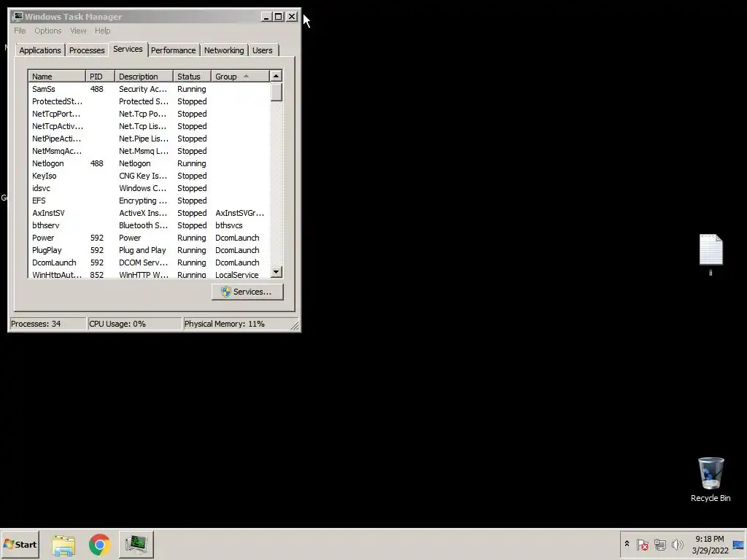The image size is (747, 560).
Task: Select the SamSs service row
Action: 149,89
